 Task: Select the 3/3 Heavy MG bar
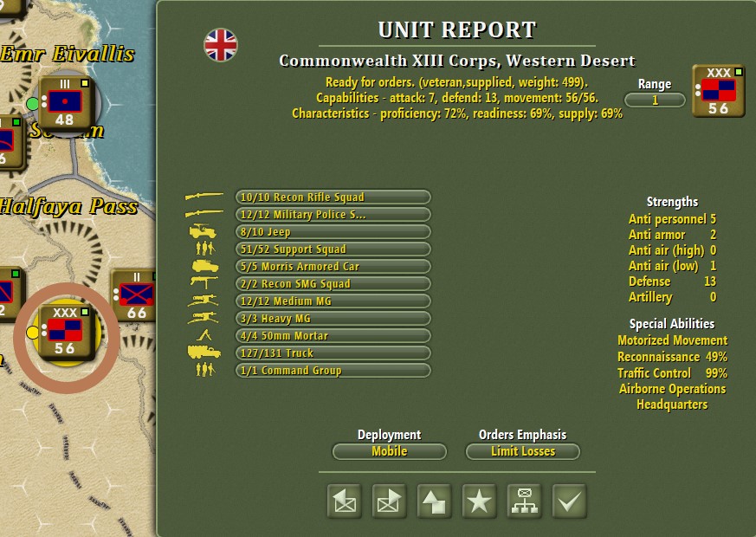pos(333,319)
